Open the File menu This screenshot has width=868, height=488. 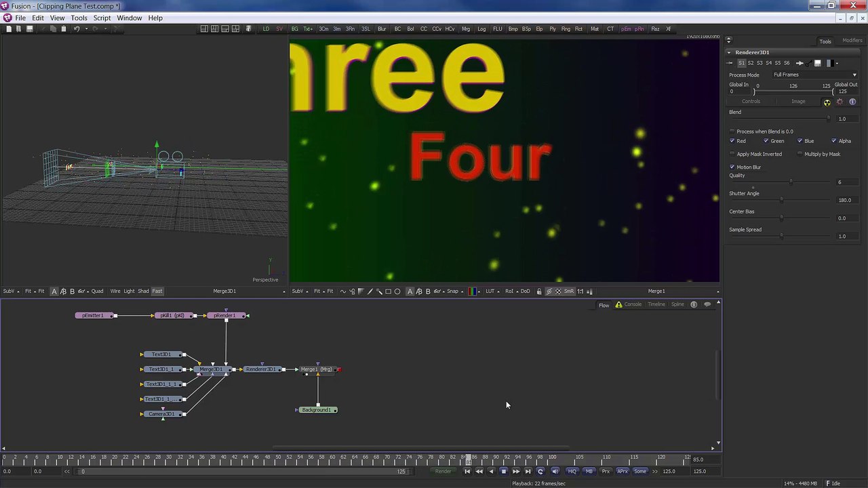pos(20,18)
